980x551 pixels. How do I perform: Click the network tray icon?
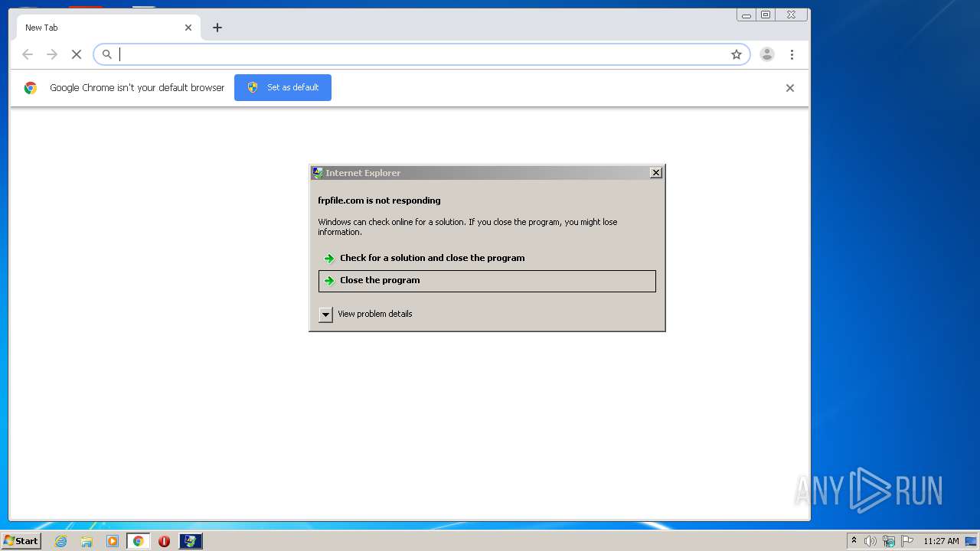click(889, 541)
